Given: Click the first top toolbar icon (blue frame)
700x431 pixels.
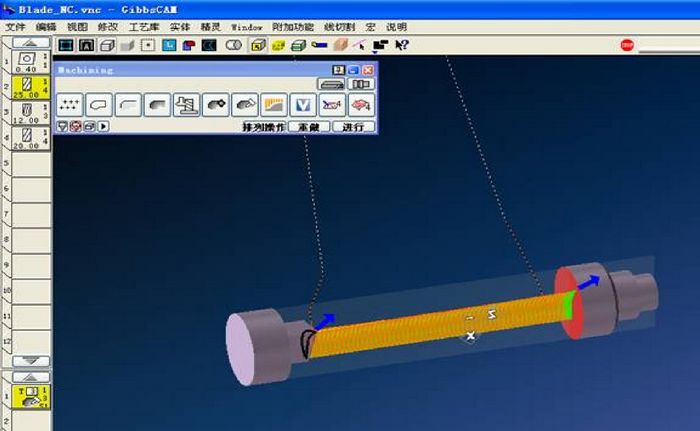Looking at the screenshot, I should click(66, 45).
